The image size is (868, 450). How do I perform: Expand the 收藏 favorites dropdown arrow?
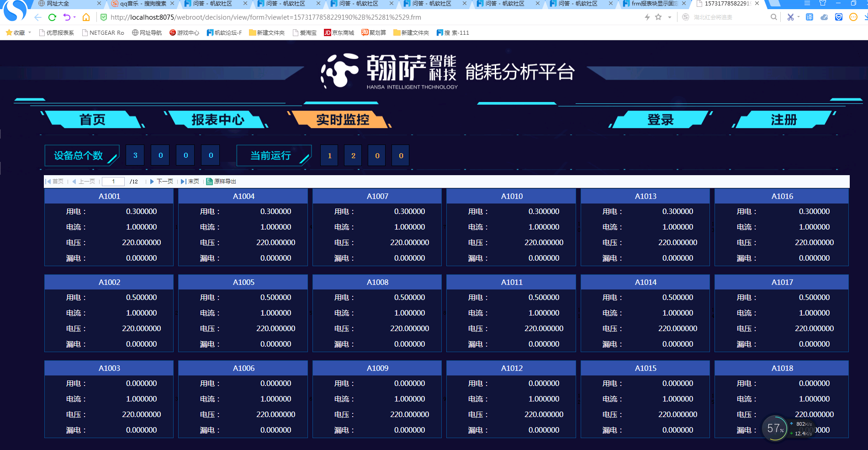[30, 33]
